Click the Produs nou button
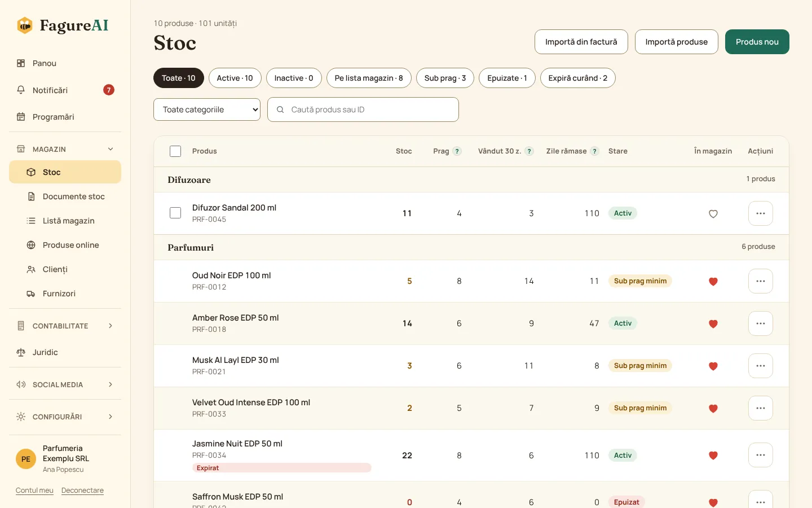 (x=757, y=42)
